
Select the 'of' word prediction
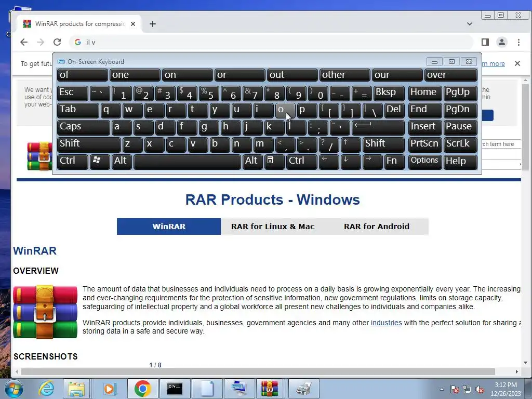(x=83, y=75)
